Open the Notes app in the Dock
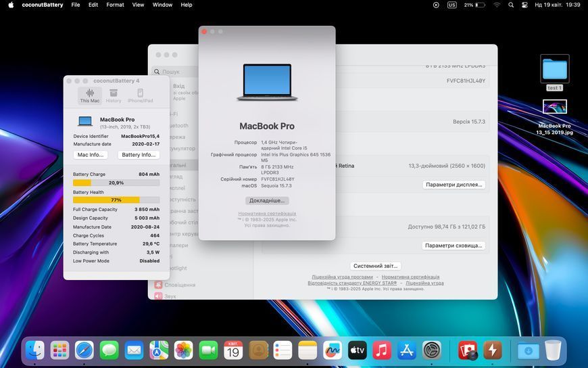Viewport: 588px width, 368px height. point(308,350)
